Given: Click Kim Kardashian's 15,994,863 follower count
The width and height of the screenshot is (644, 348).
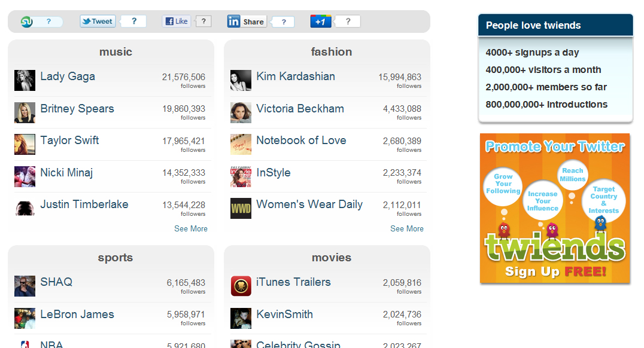Looking at the screenshot, I should click(400, 77).
